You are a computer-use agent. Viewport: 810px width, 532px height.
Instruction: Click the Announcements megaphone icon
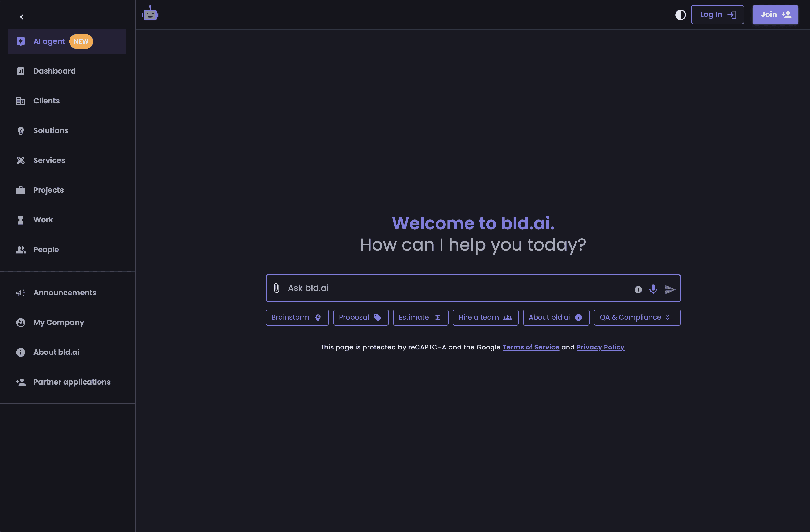coord(21,293)
